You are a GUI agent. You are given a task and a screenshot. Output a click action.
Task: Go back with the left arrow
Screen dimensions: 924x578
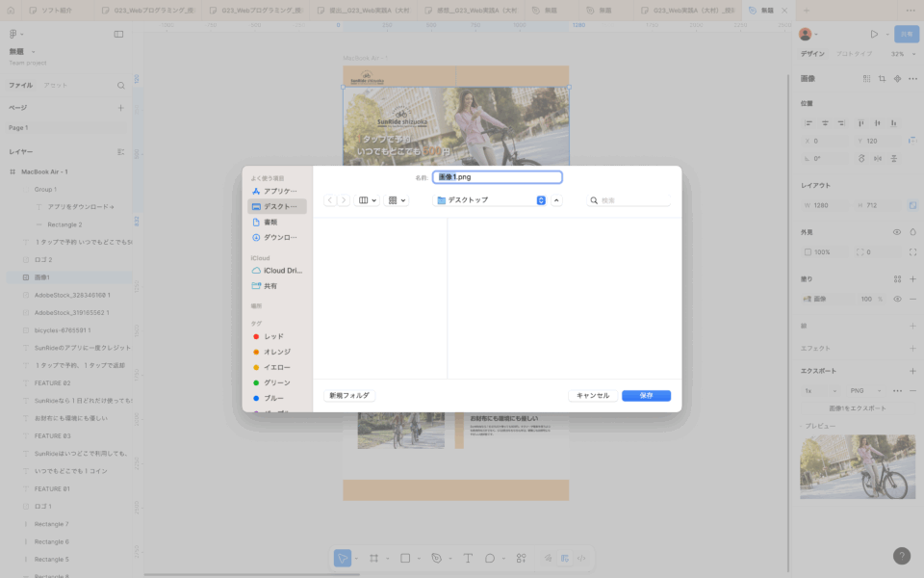331,200
